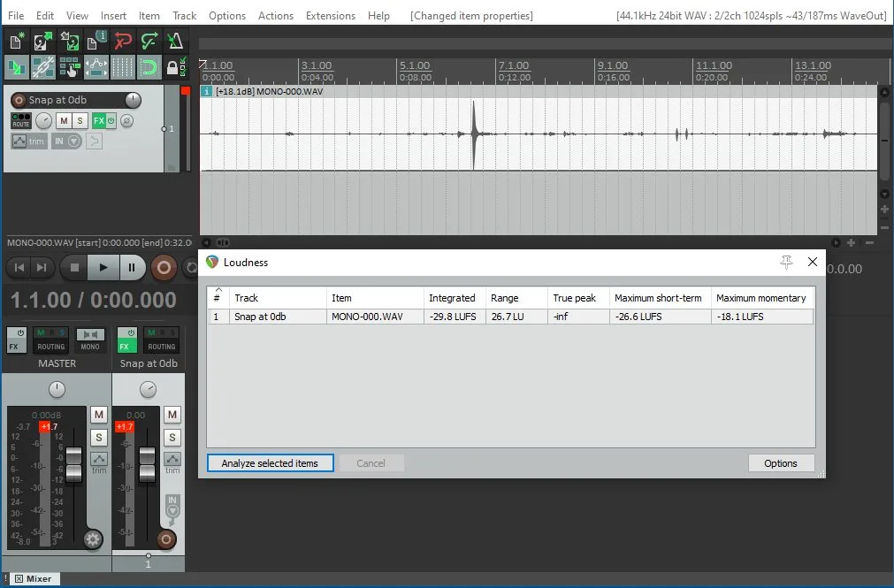894x588 pixels.
Task: Click item info icon on MONO-000.WAV
Action: coord(206,91)
